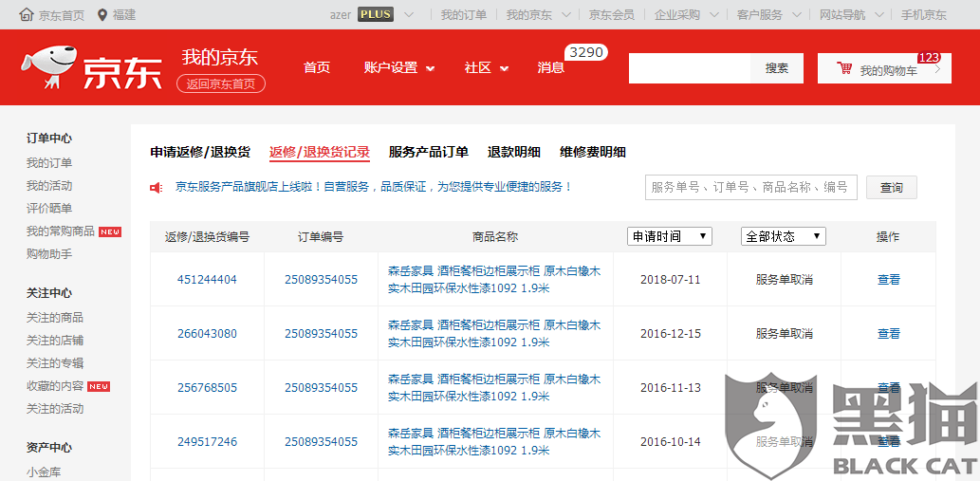Screen dimensions: 980x481
Task: Click the 服务单号 query input field
Action: point(750,188)
